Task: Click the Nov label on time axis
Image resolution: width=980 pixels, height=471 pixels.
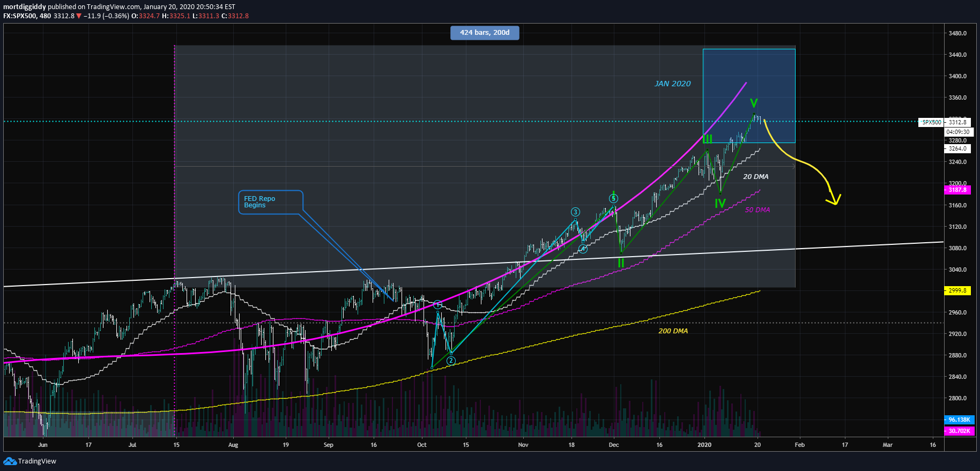Action: pos(523,445)
